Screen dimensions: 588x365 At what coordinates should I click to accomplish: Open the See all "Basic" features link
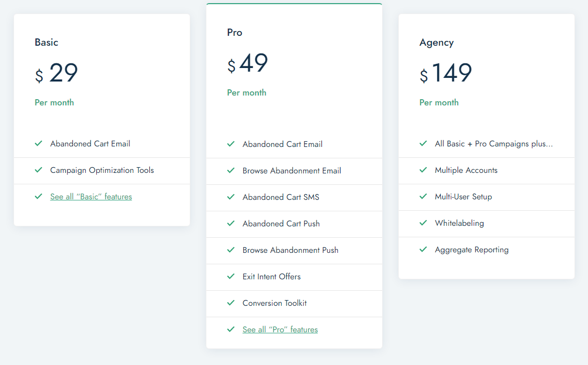[91, 197]
